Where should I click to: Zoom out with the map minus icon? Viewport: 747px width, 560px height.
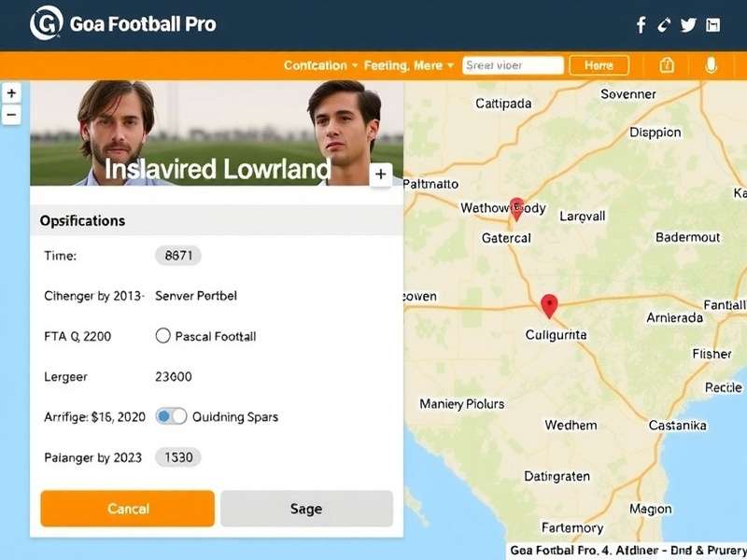click(x=11, y=113)
